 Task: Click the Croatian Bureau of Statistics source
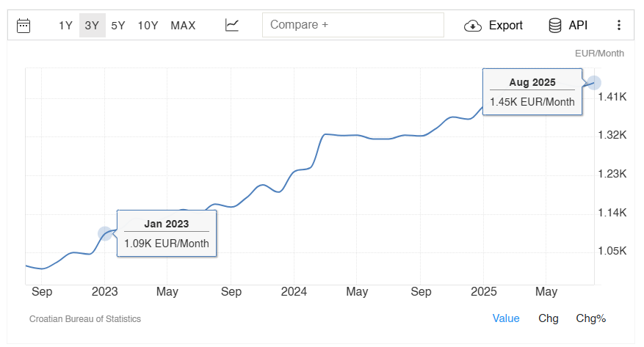pos(85,319)
